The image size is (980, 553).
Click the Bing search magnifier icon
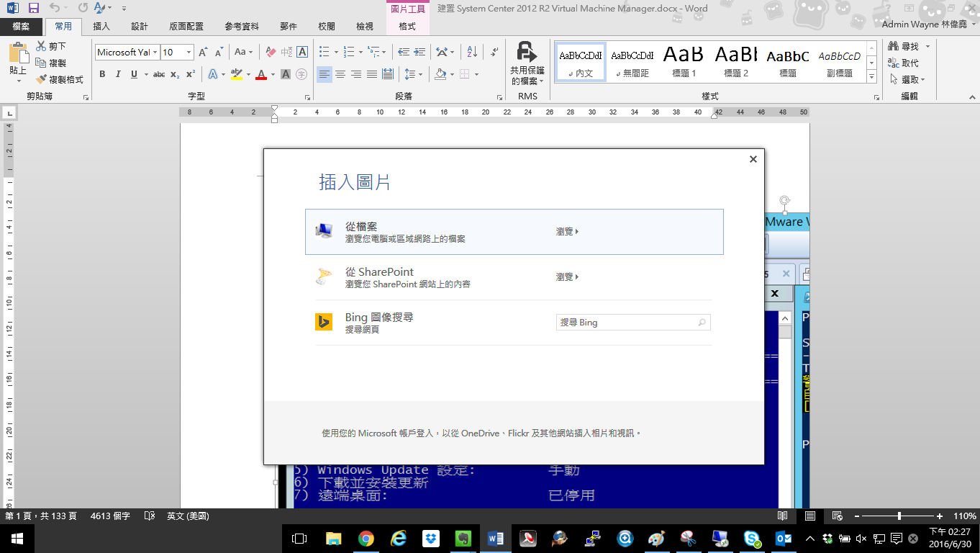702,323
